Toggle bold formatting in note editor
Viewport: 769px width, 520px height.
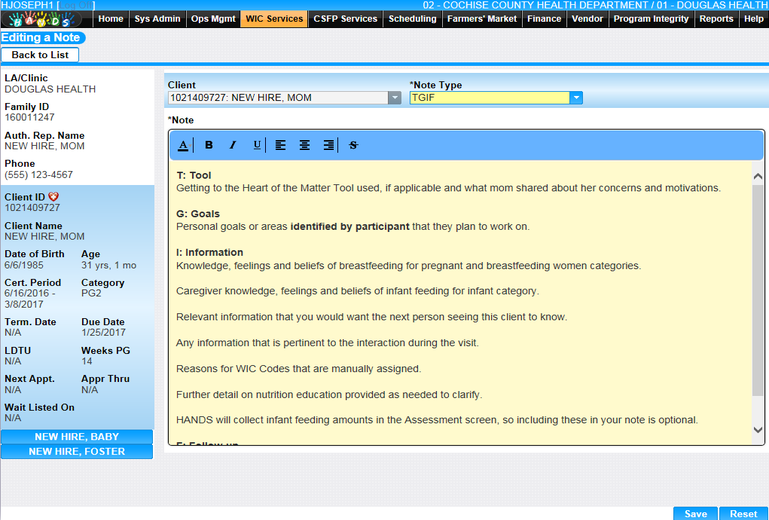point(209,145)
